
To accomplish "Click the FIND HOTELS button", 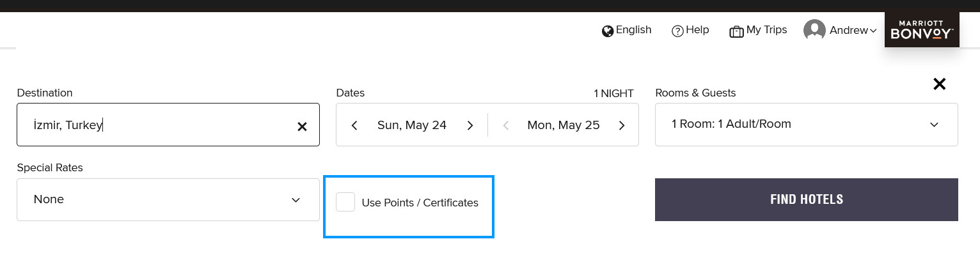I will [x=806, y=199].
